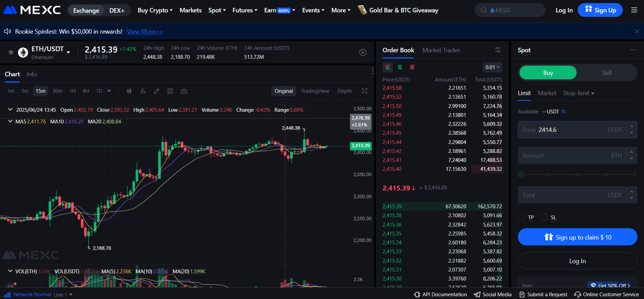Dismiss the Rookie Spinfest banner
644x299 pixels.
click(x=637, y=31)
